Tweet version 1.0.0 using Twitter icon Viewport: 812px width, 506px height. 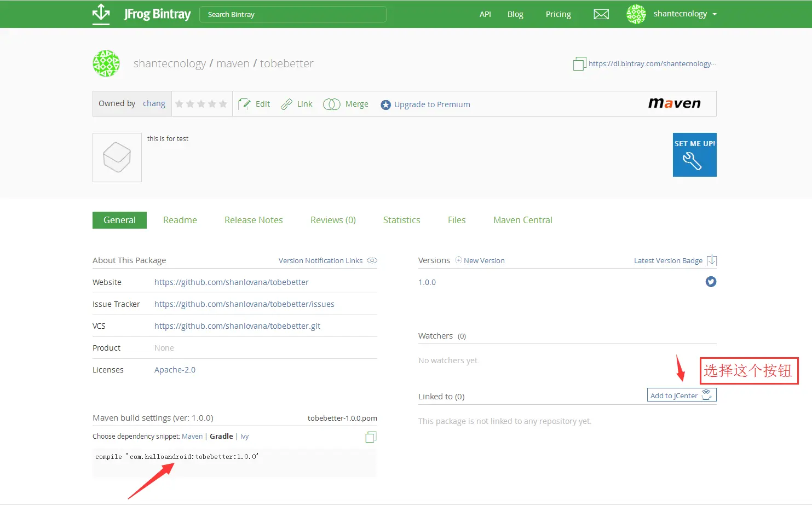[711, 282]
